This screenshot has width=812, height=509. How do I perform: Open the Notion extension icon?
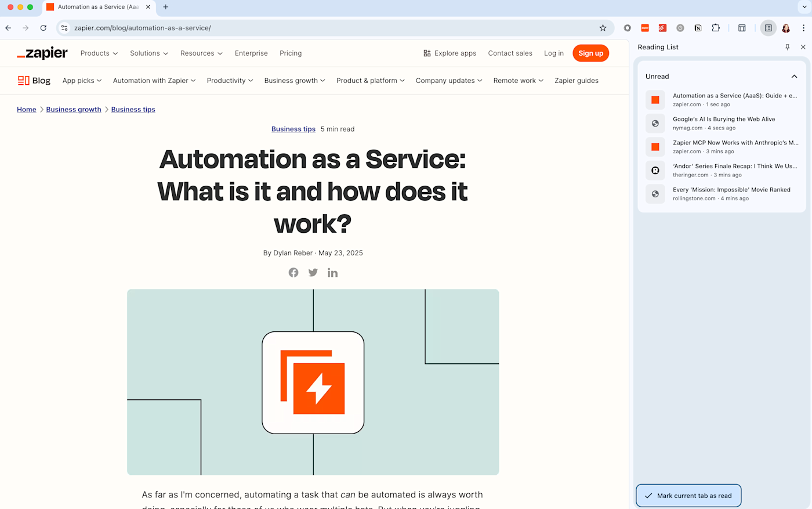coord(698,28)
